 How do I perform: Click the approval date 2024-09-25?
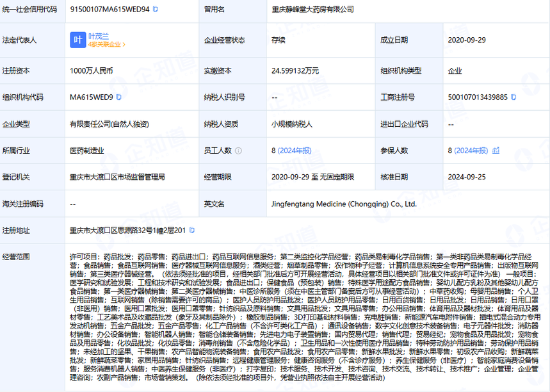(x=467, y=177)
